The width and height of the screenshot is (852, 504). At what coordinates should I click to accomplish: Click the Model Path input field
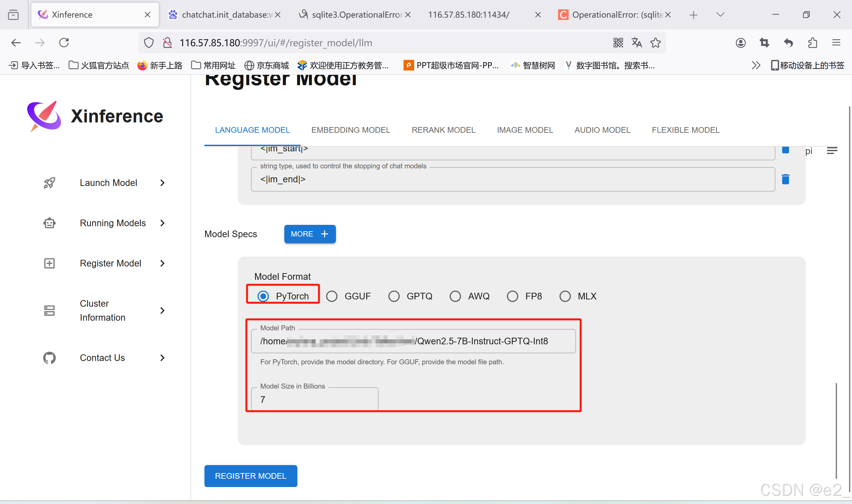click(413, 341)
